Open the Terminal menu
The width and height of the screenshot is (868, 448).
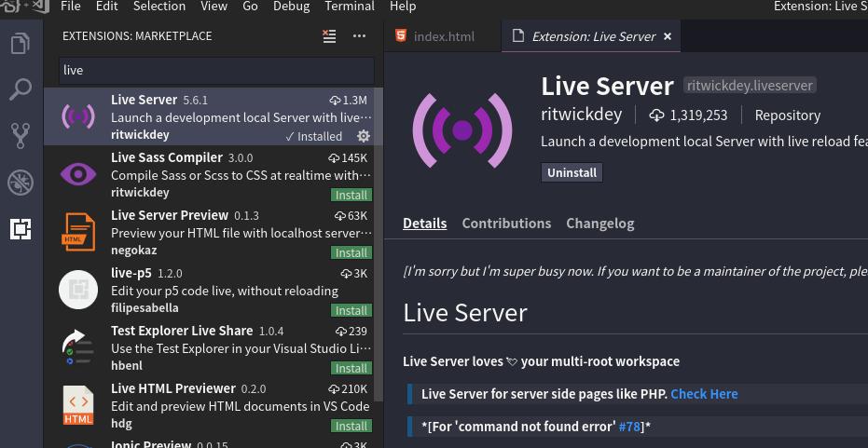[x=350, y=7]
